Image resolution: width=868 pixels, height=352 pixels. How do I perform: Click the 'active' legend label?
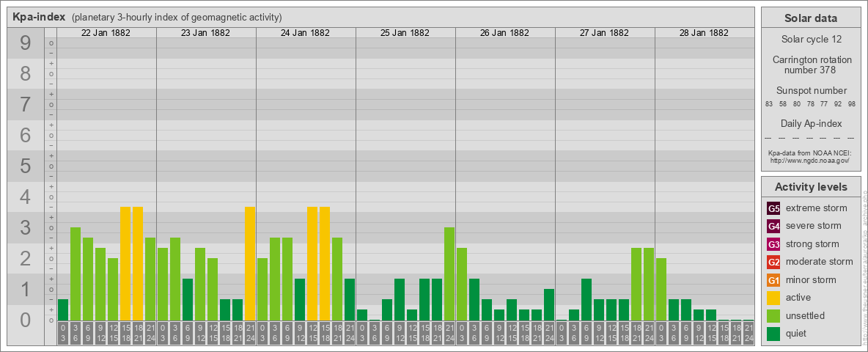click(798, 298)
